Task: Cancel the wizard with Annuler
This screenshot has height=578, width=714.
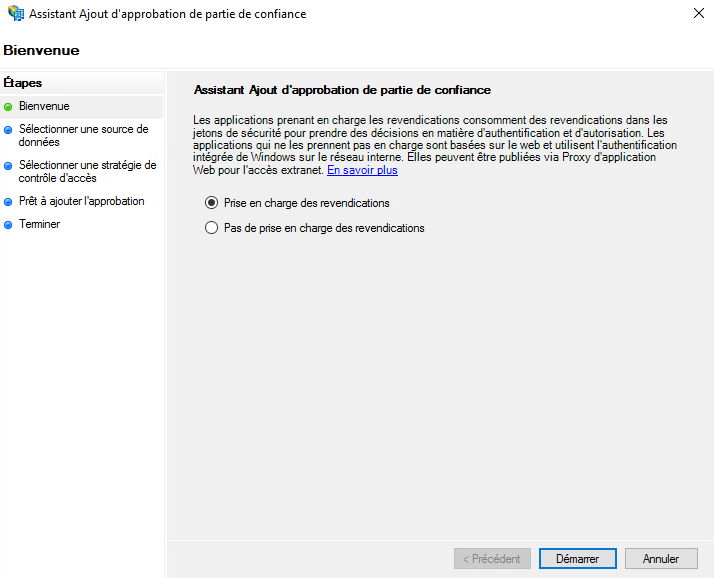Action: point(660,559)
